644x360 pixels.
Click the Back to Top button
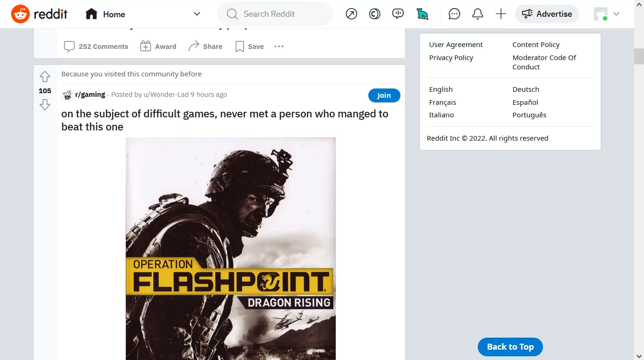[x=510, y=347]
